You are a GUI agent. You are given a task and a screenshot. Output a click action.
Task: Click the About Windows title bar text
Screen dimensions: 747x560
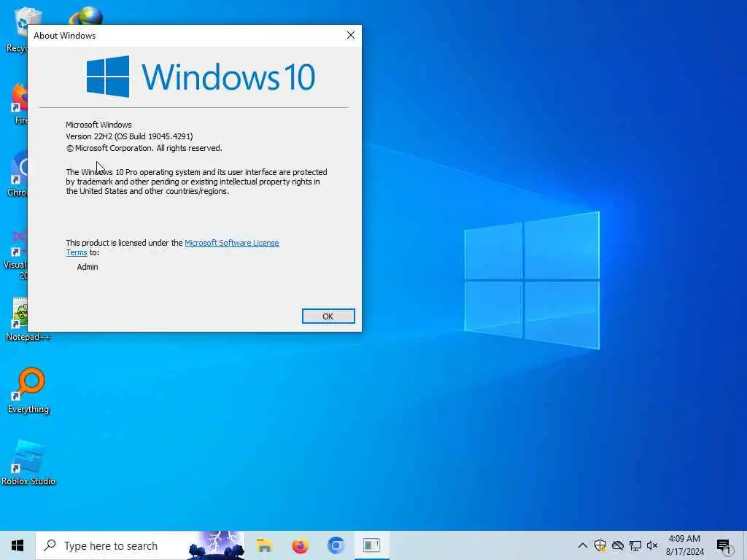point(64,36)
